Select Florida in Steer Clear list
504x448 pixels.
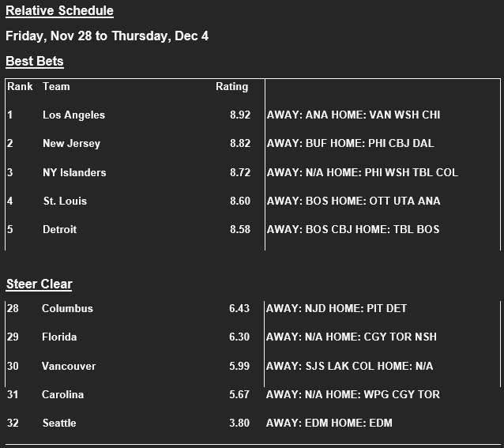point(59,337)
